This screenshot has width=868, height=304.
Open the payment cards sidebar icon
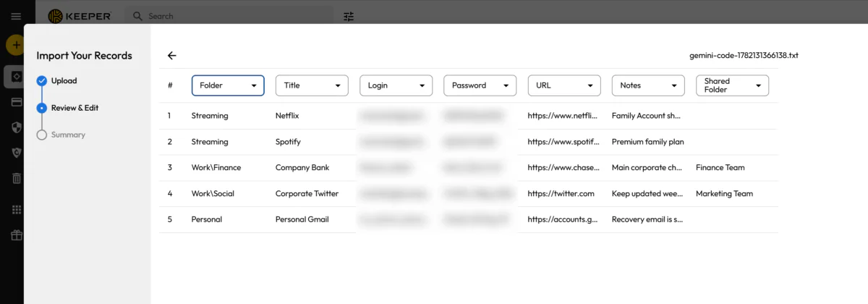tap(16, 102)
